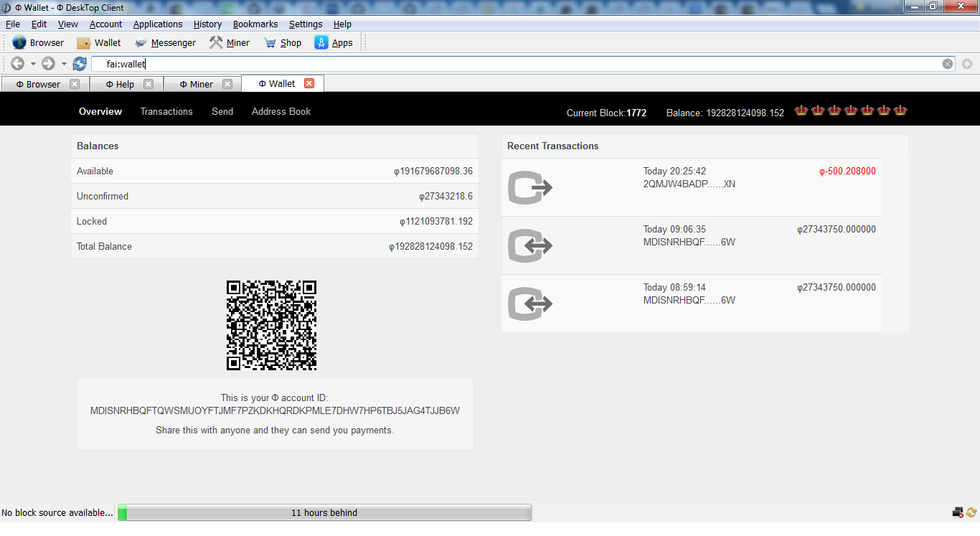Screen dimensions: 980x536
Task: Open the Send wallet page
Action: pos(222,111)
